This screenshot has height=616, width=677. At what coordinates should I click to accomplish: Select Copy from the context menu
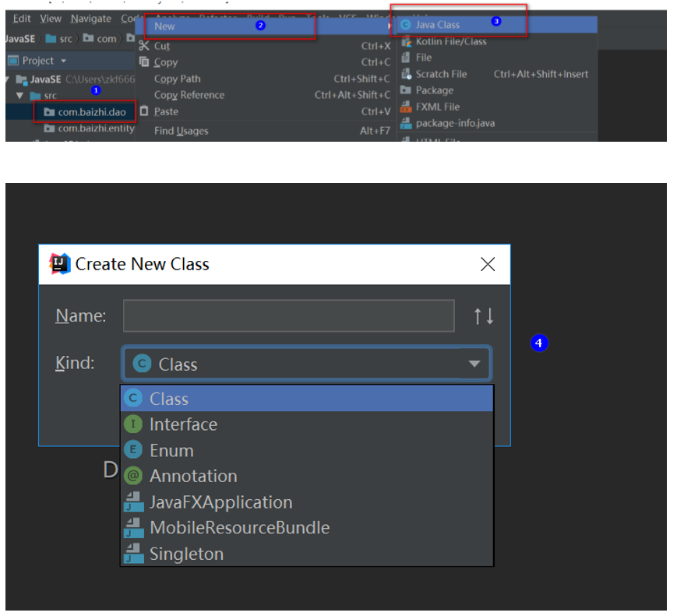tap(266, 62)
